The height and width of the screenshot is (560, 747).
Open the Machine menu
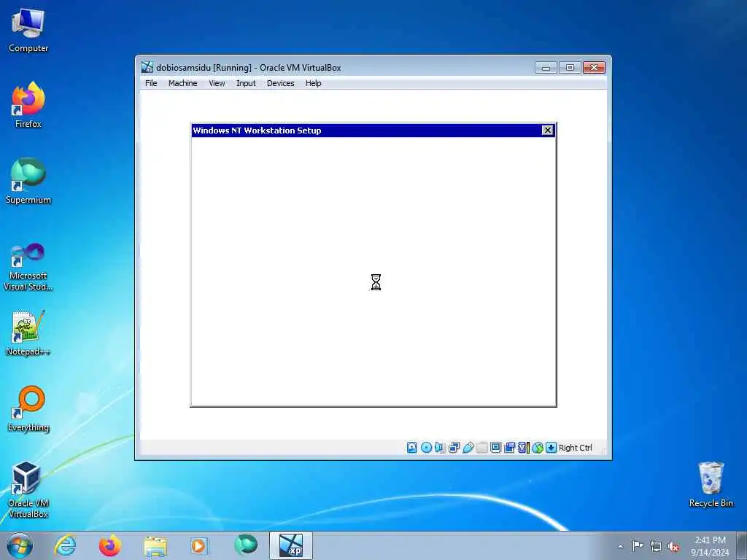coord(182,83)
